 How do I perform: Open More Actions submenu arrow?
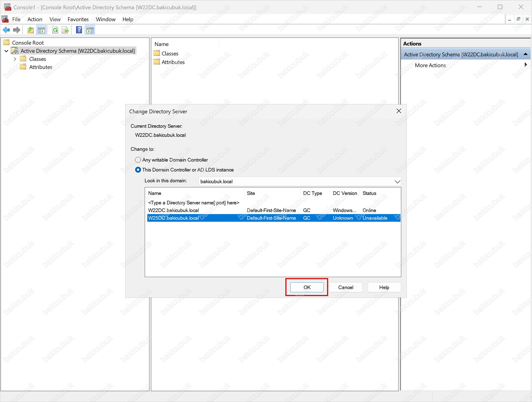(x=526, y=64)
